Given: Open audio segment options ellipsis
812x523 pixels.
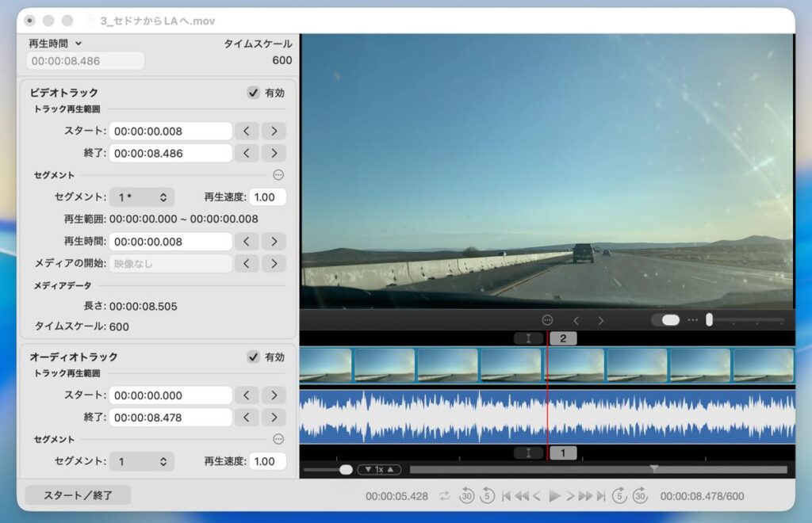Looking at the screenshot, I should (278, 439).
